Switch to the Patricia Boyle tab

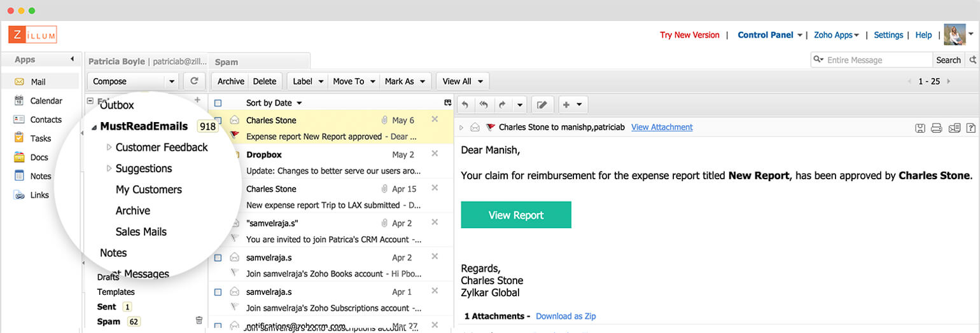(x=147, y=62)
